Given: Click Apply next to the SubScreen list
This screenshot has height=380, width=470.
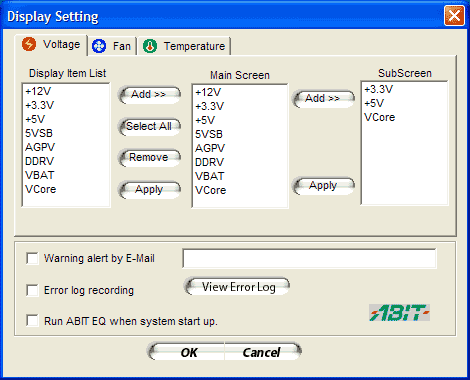Looking at the screenshot, I should click(323, 186).
